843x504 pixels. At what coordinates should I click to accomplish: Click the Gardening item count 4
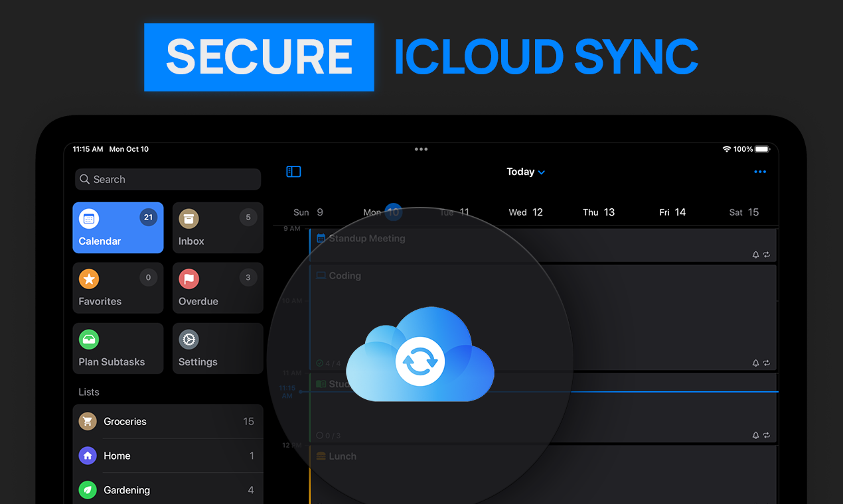point(251,490)
